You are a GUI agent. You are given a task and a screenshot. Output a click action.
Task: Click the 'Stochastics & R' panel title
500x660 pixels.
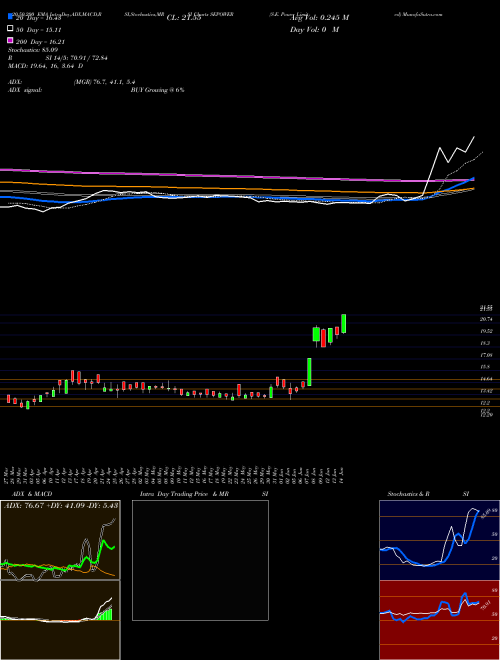[x=409, y=494]
